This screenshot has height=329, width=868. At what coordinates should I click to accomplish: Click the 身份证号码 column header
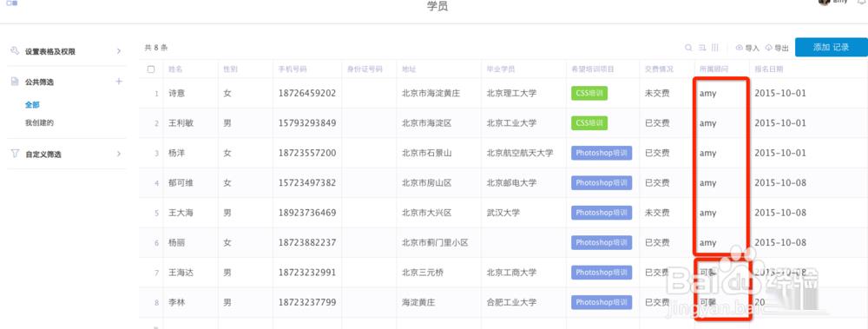(x=365, y=69)
